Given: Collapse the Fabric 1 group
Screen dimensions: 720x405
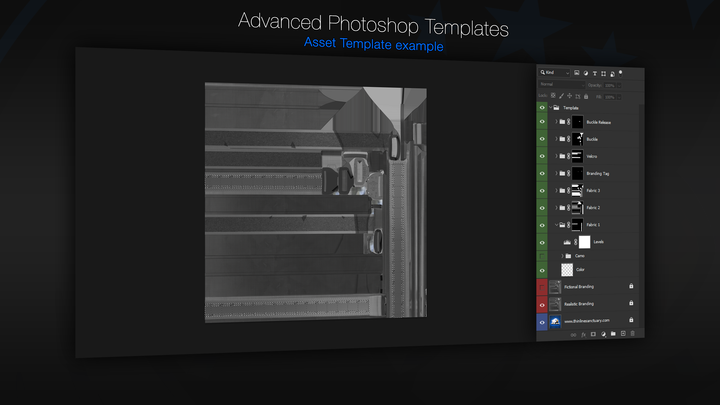Looking at the screenshot, I should pos(556,225).
